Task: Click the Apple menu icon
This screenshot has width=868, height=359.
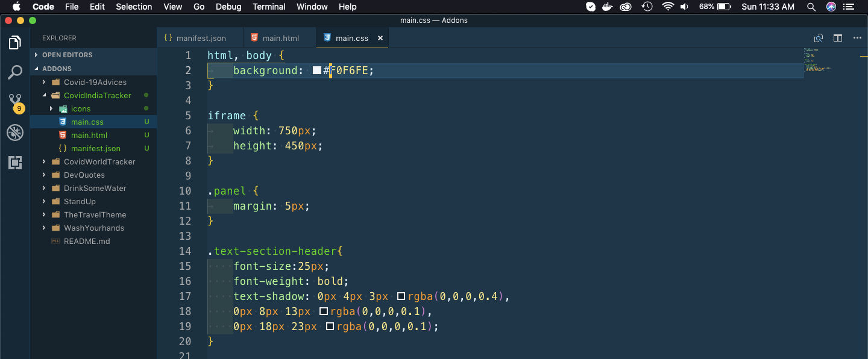Action: tap(16, 7)
